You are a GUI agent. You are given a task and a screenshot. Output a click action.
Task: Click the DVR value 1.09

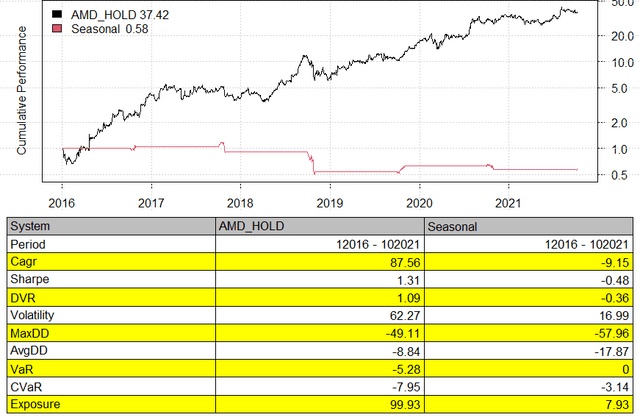coord(409,298)
